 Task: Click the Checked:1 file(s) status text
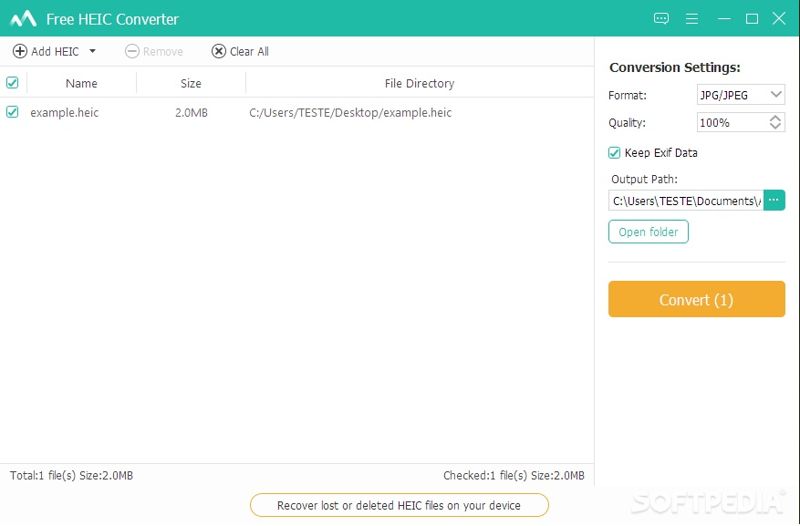[x=514, y=475]
